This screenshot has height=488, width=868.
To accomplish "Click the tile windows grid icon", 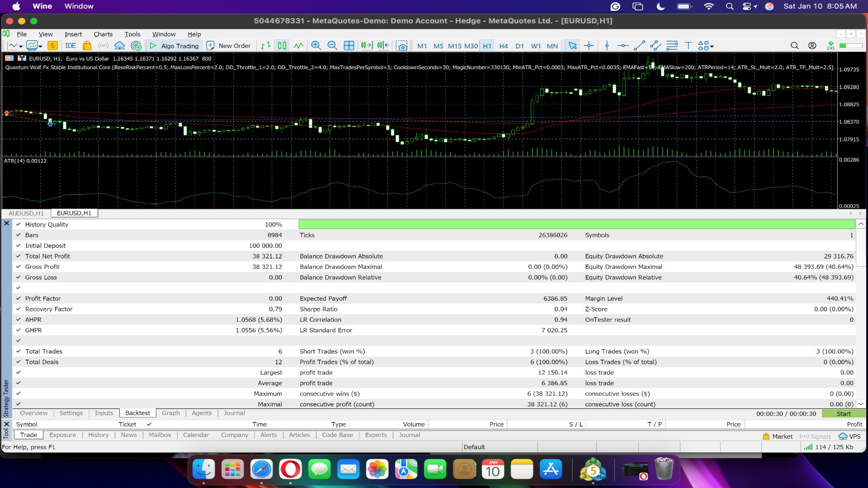I will coord(349,46).
